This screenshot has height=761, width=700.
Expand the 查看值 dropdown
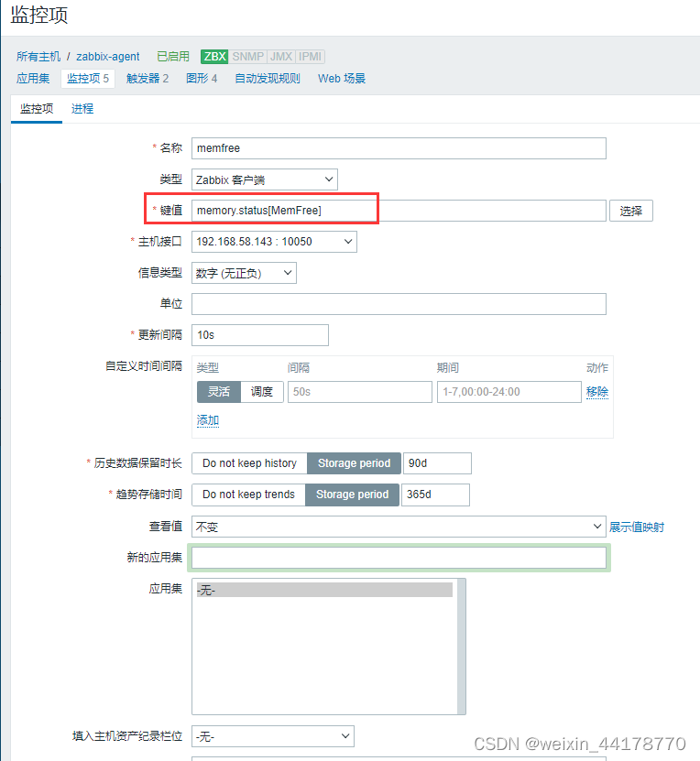pyautogui.click(x=399, y=527)
